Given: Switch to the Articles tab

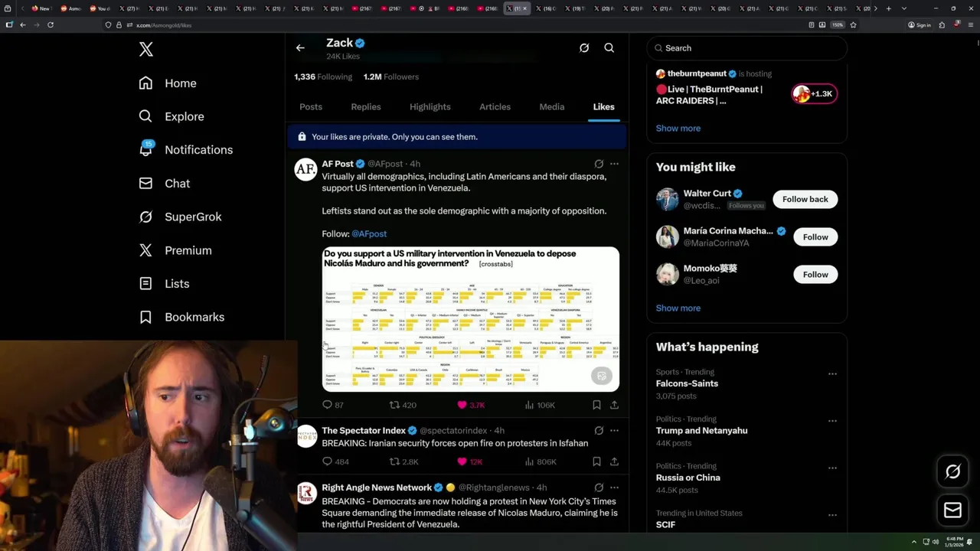Looking at the screenshot, I should 495,107.
